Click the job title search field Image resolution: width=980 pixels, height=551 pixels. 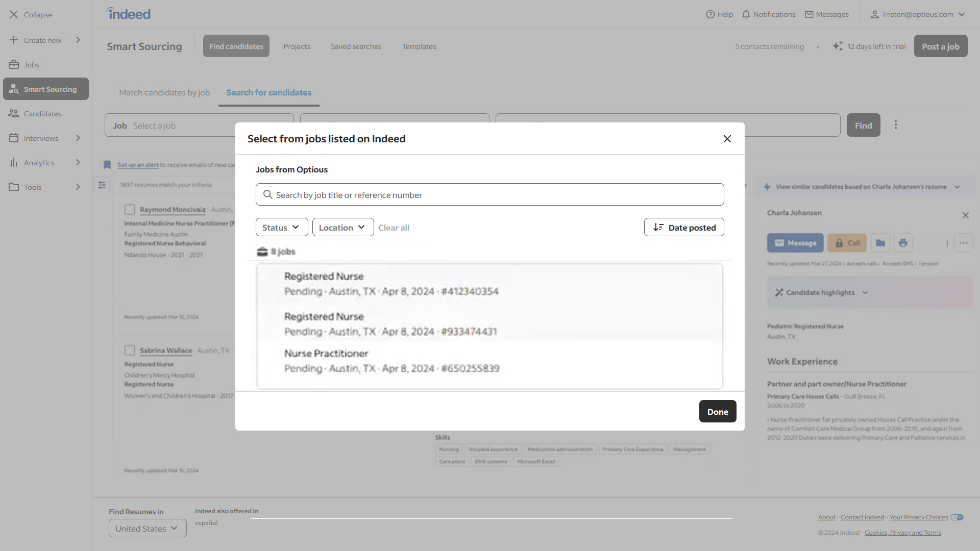click(490, 195)
